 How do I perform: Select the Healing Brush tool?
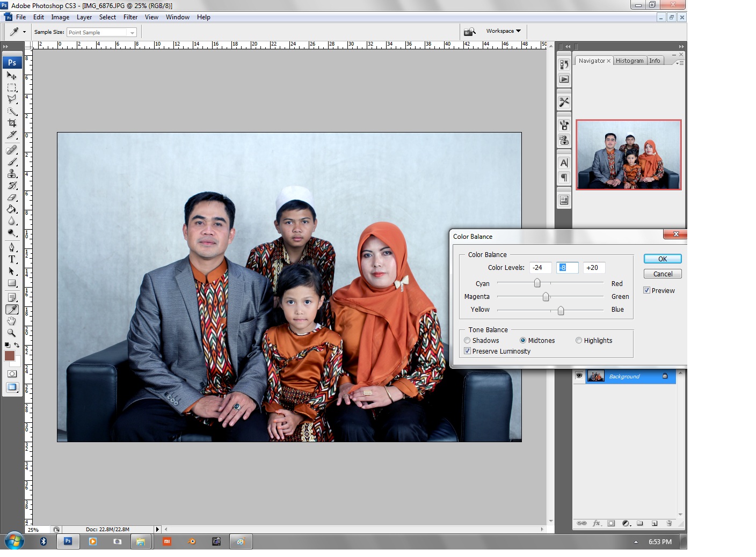(x=12, y=150)
